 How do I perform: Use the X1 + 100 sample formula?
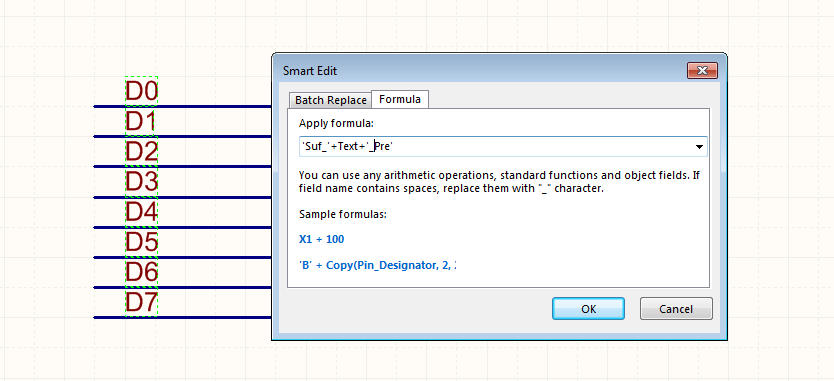click(x=321, y=239)
